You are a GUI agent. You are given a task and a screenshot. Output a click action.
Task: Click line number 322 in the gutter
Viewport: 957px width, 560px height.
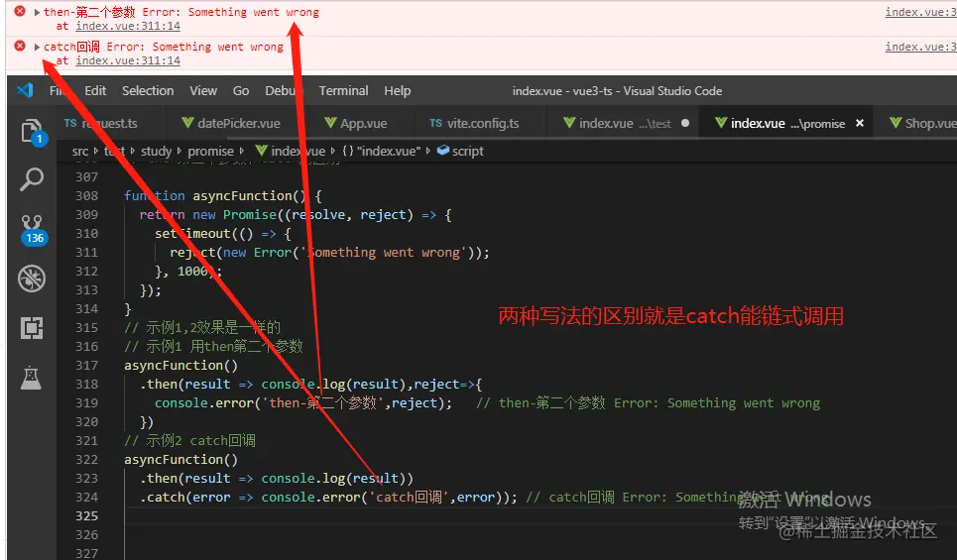(x=86, y=459)
